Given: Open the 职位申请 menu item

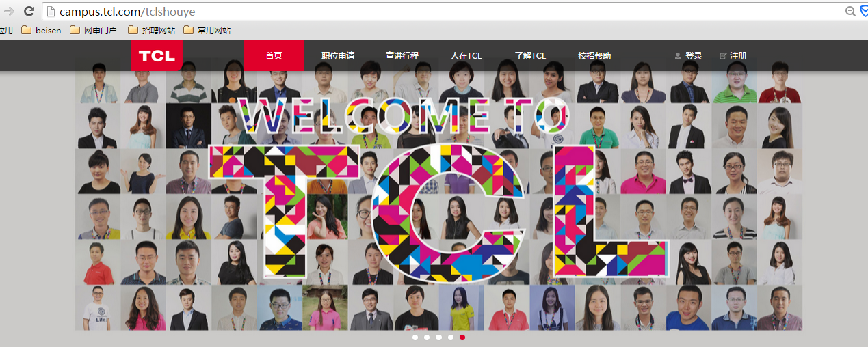Looking at the screenshot, I should [338, 56].
